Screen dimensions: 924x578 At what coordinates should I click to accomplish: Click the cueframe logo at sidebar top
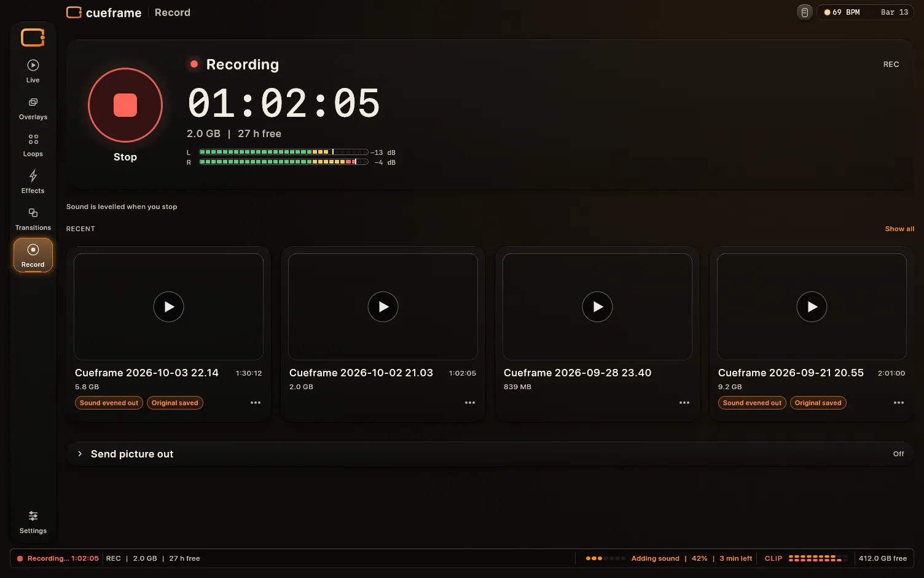pos(33,38)
